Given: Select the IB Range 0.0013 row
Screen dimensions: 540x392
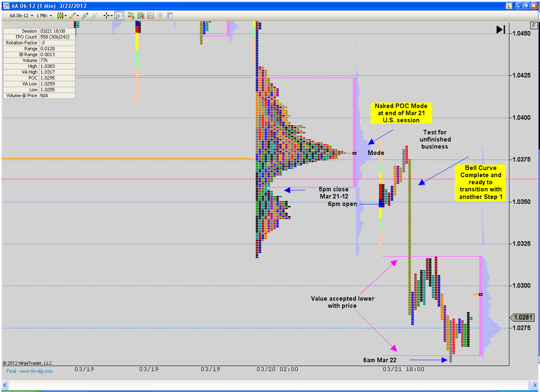Looking at the screenshot, I should 39,54.
